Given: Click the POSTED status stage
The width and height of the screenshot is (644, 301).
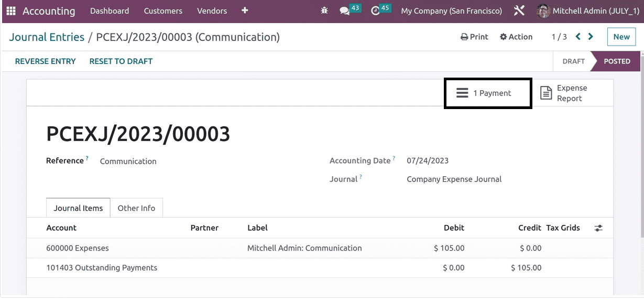Looking at the screenshot, I should (x=617, y=61).
